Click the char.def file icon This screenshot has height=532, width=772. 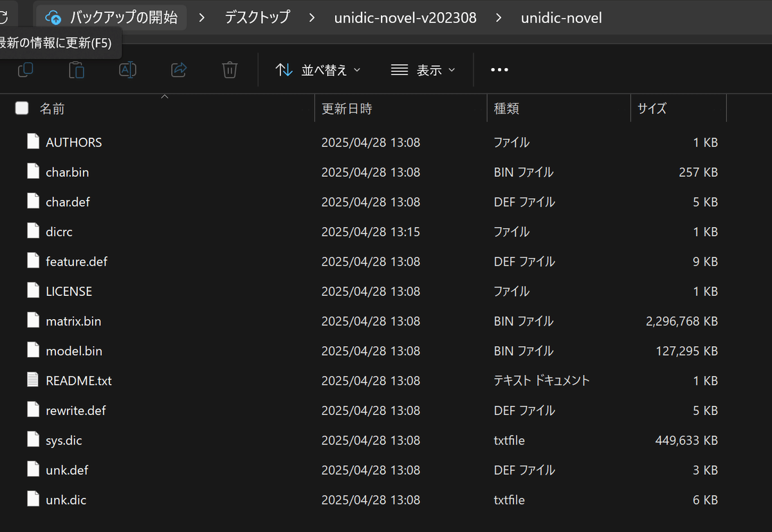pyautogui.click(x=33, y=201)
